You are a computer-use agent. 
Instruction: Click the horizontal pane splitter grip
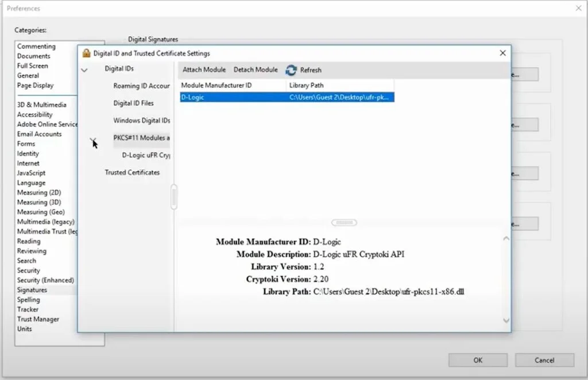(x=345, y=223)
